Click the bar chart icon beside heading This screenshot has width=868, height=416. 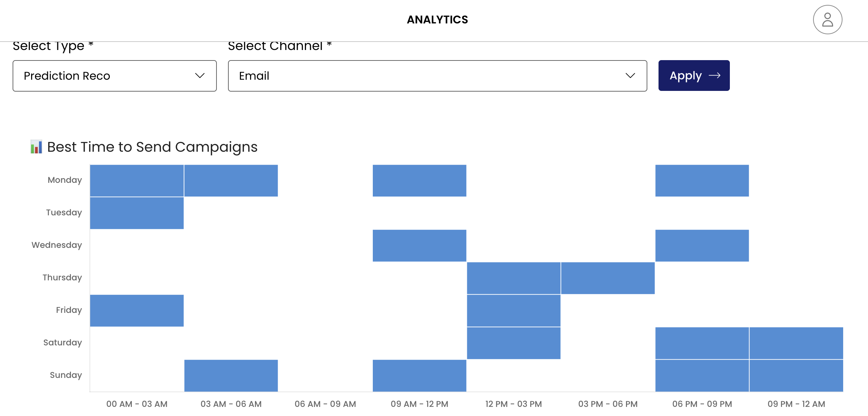click(36, 147)
